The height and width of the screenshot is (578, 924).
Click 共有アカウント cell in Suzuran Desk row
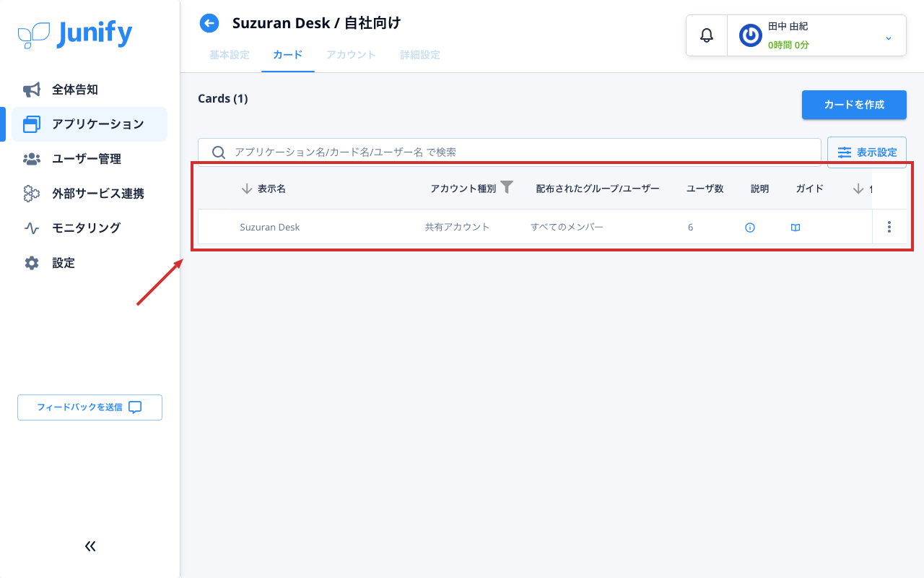[458, 227]
